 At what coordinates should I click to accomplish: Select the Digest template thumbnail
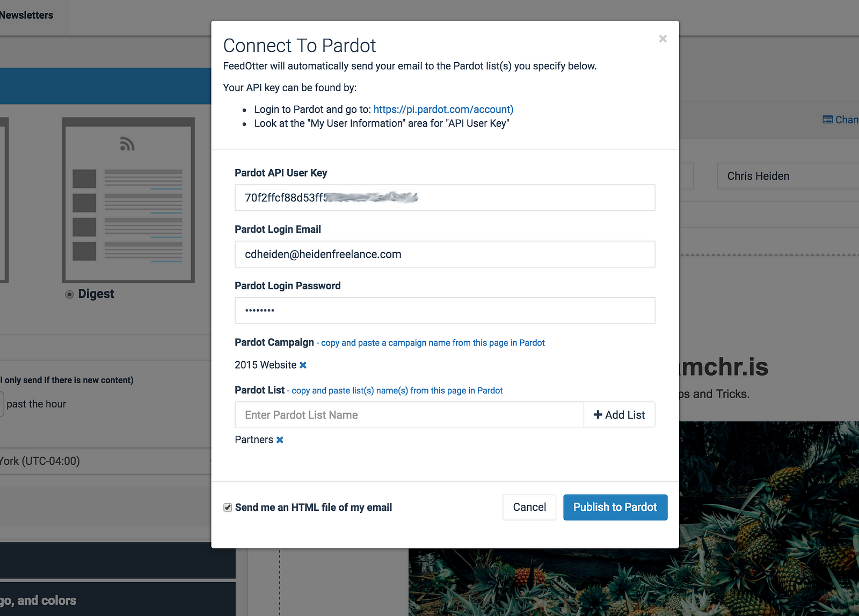[128, 200]
